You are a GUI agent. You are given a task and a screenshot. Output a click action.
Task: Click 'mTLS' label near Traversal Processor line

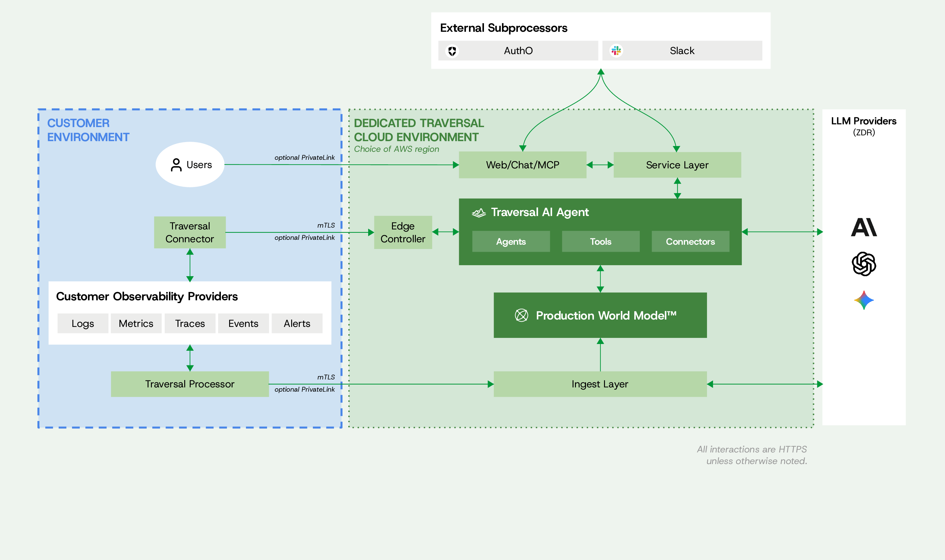(326, 377)
